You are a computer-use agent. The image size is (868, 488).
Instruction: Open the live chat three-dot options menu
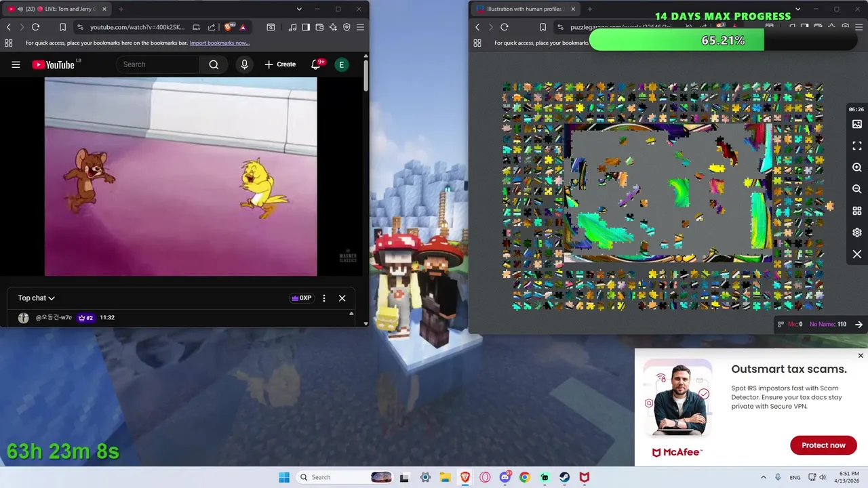pos(324,298)
